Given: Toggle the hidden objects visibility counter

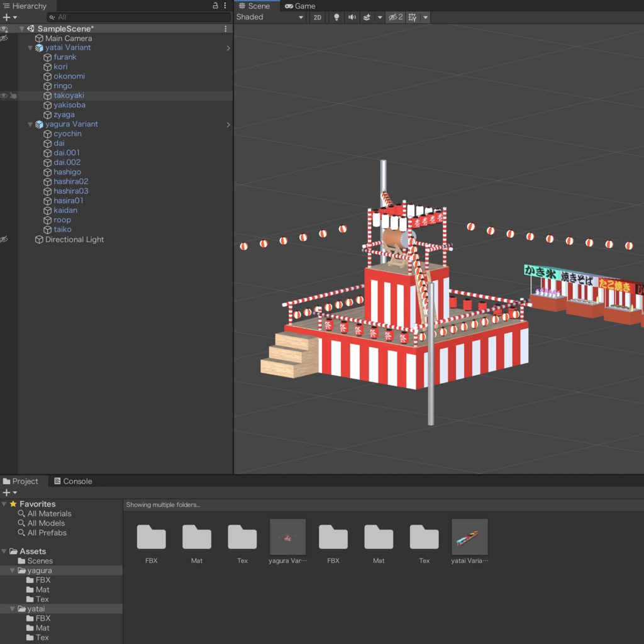Looking at the screenshot, I should coord(395,18).
